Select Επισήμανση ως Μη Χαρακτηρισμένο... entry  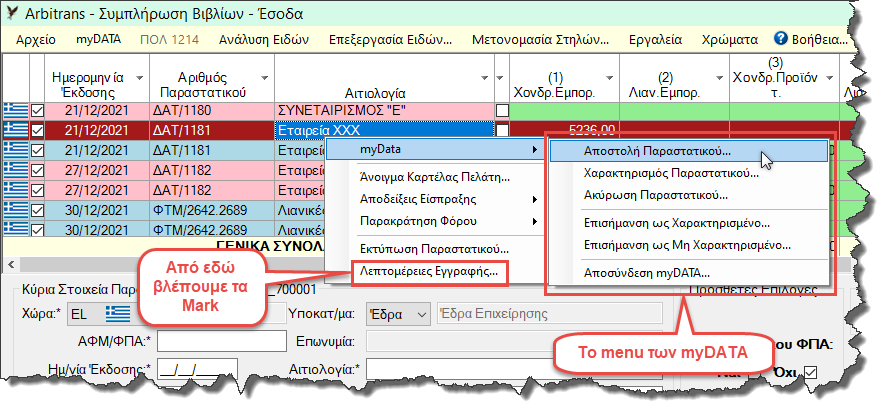point(689,245)
